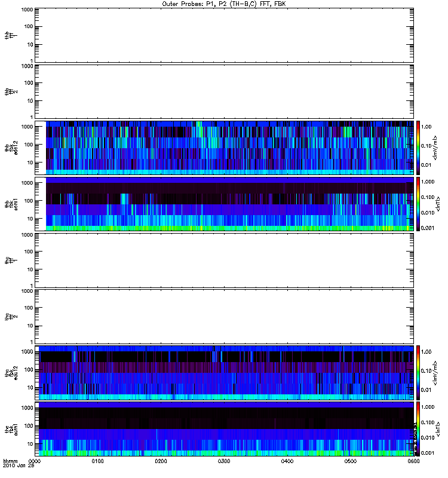
Task: Click the color bar of the thc fbk edc12 panel
Action: [418, 372]
